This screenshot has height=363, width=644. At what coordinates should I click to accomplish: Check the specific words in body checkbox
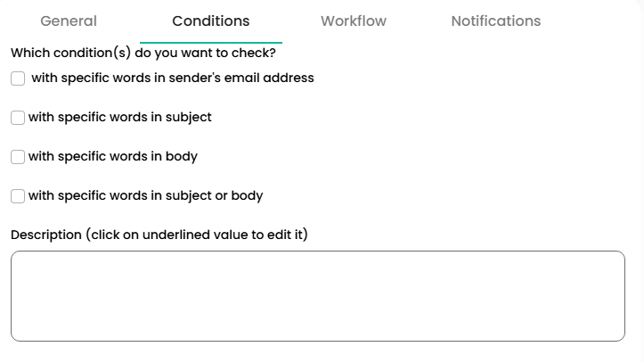point(18,157)
